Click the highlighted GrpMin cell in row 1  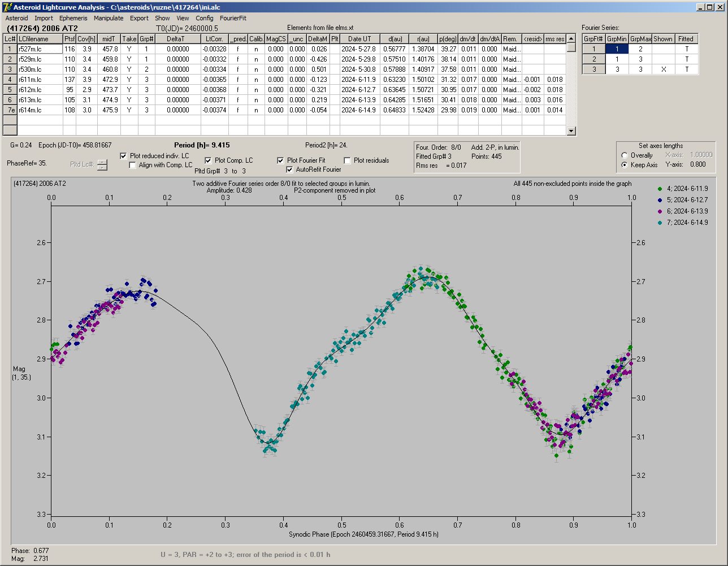[617, 49]
